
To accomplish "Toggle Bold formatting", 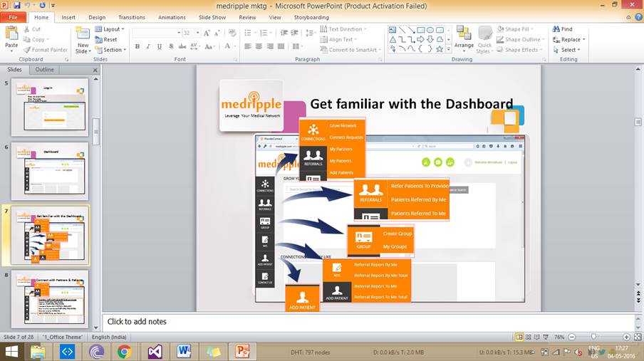I will [137, 47].
